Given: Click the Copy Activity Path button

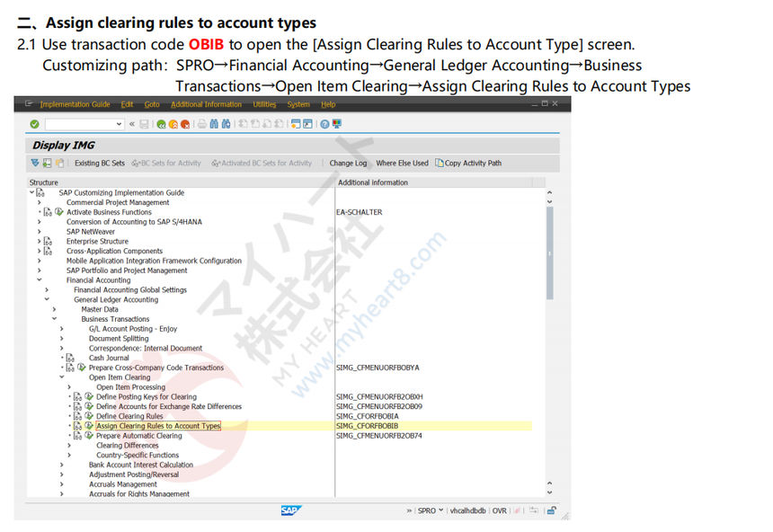Looking at the screenshot, I should tap(468, 164).
